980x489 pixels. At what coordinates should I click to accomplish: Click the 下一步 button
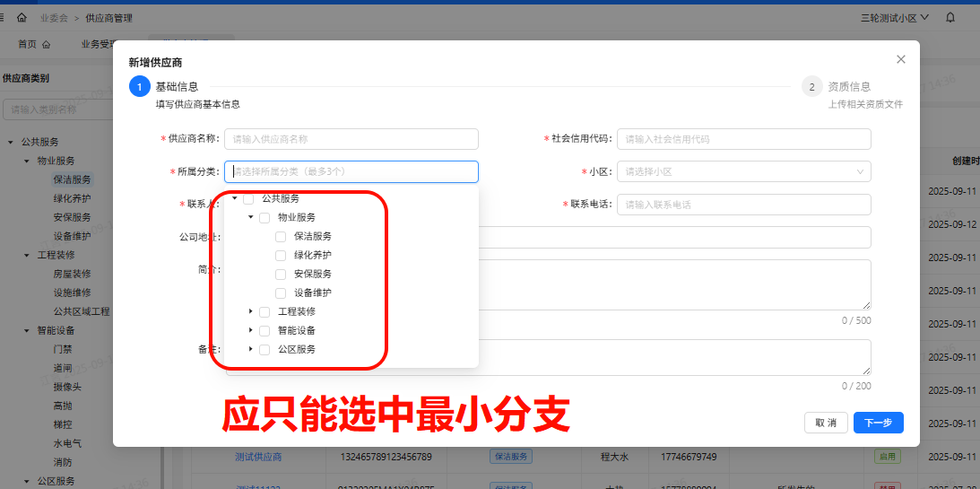pyautogui.click(x=878, y=423)
